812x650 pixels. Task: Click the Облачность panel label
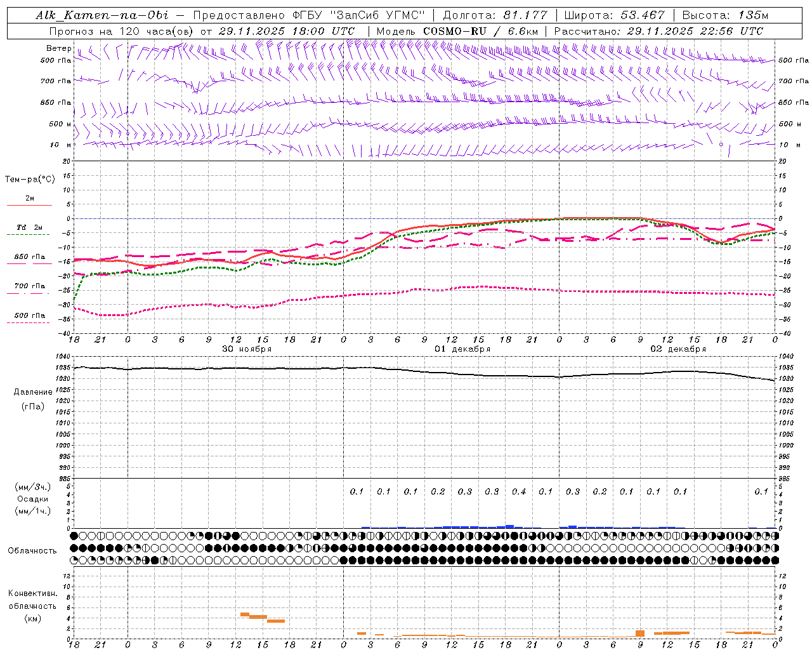click(x=32, y=551)
